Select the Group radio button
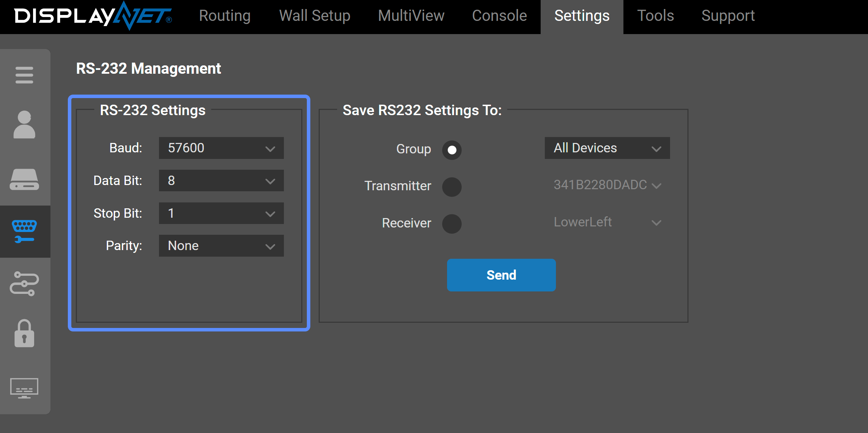The height and width of the screenshot is (433, 868). (452, 150)
